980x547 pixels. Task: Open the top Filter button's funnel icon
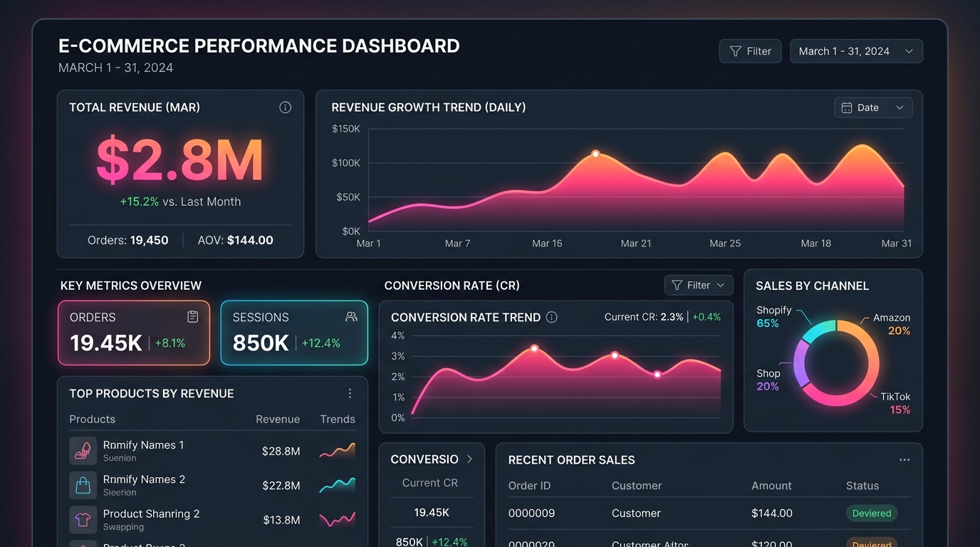point(735,51)
